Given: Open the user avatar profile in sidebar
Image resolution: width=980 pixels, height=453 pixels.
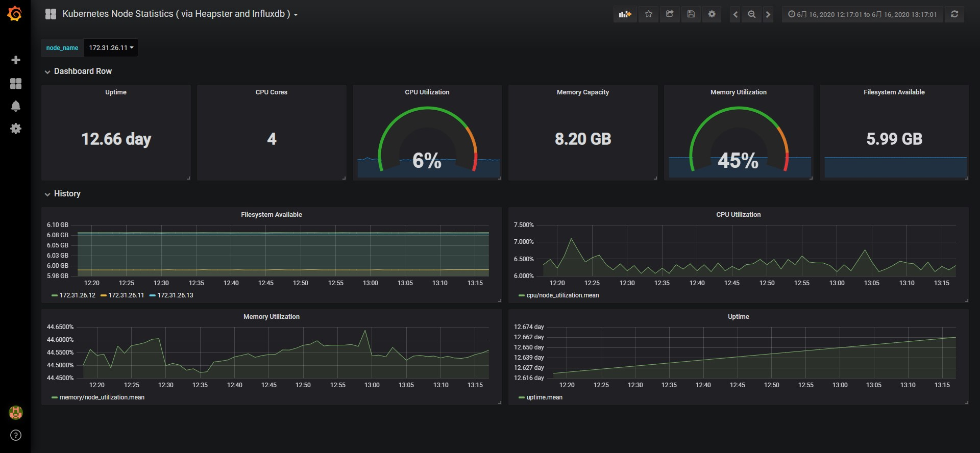Looking at the screenshot, I should click(x=16, y=413).
